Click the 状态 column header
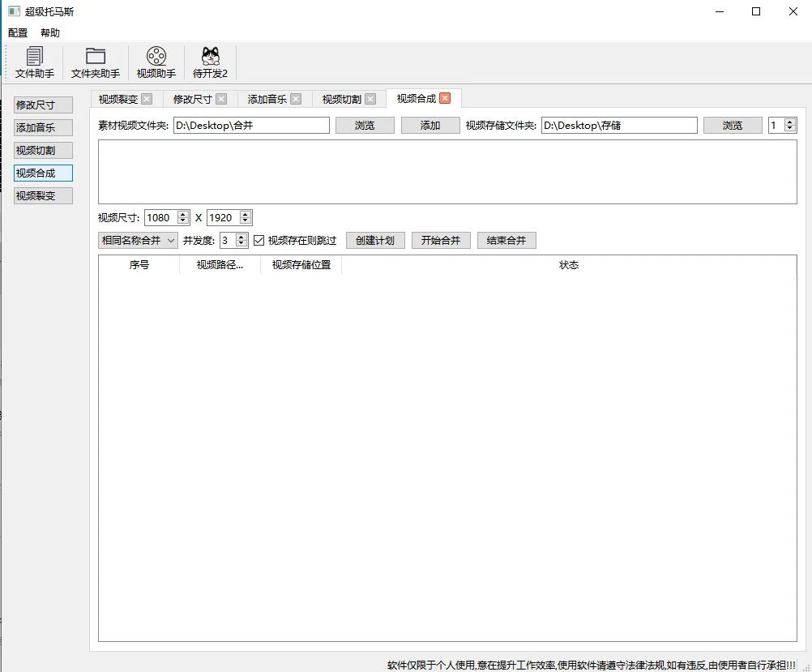This screenshot has height=672, width=812. coord(569,265)
